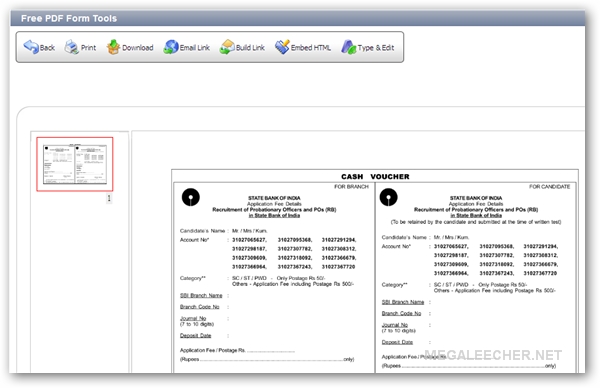600x388 pixels.
Task: Click the Print printer icon
Action: 72,47
